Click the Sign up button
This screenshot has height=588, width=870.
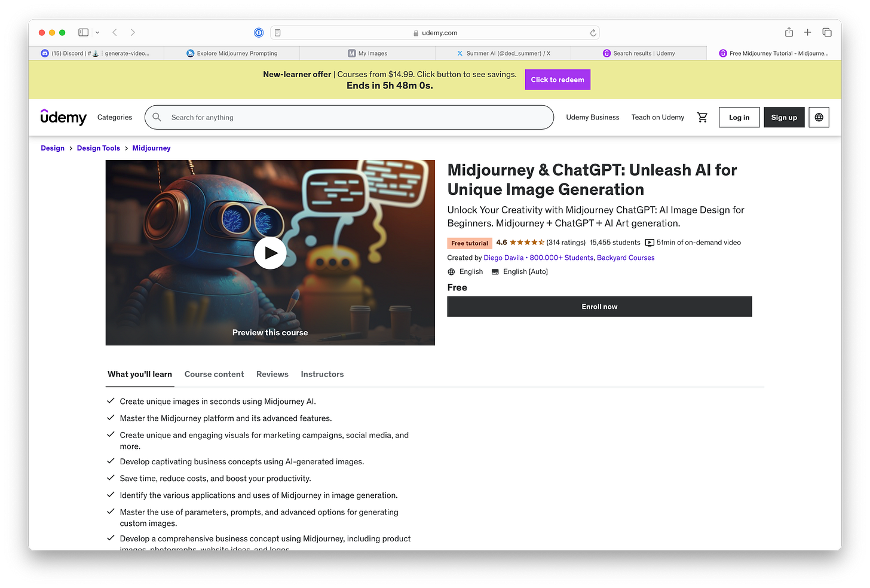784,117
